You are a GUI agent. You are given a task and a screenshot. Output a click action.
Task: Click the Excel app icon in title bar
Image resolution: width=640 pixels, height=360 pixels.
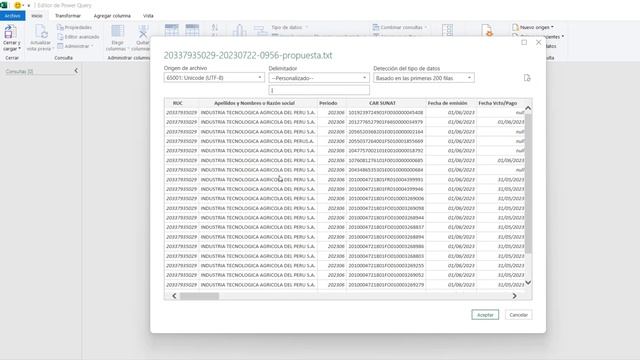point(4,5)
